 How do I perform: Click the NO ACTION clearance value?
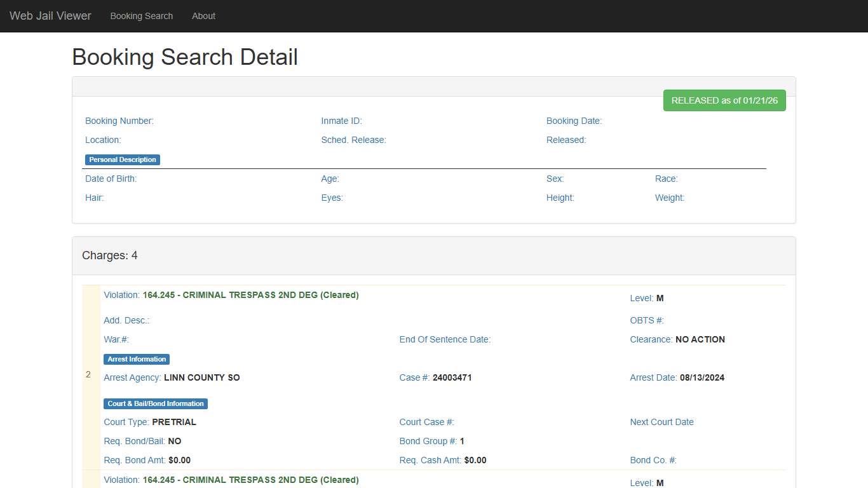click(700, 339)
